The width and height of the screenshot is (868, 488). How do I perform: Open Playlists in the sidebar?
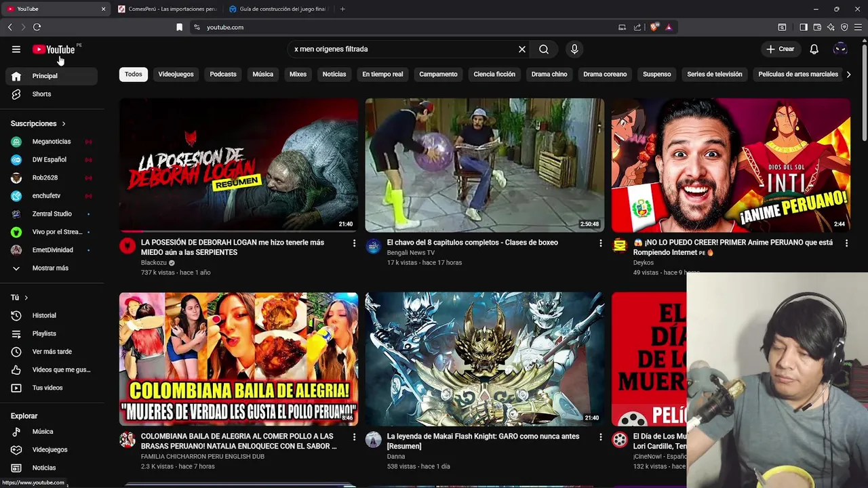pyautogui.click(x=52, y=333)
